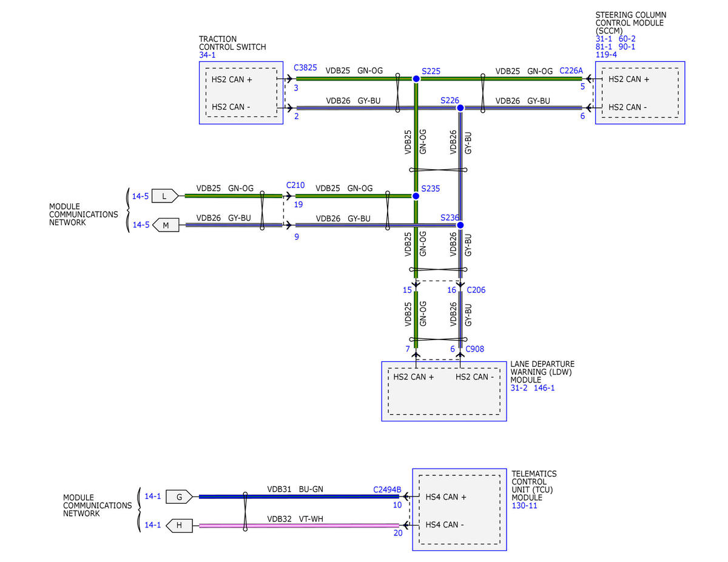Select the off-page reference arrow H
Screen dimensions: 728x562
point(179,525)
